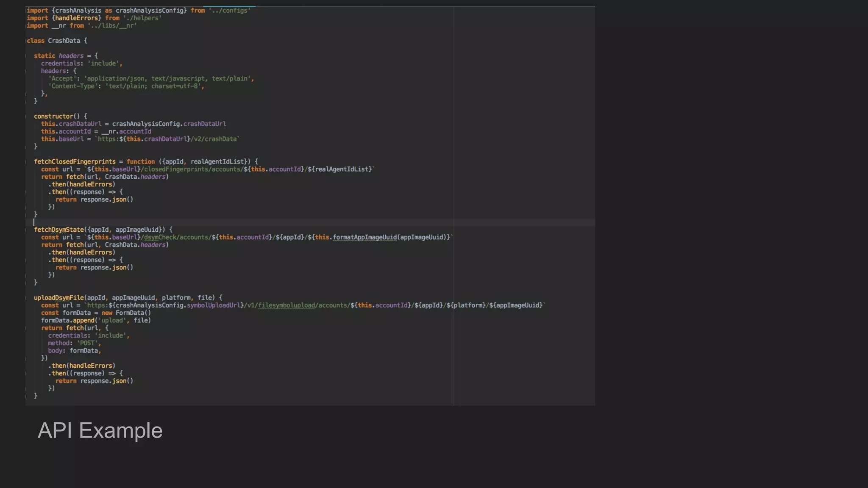The image size is (868, 488).
Task: Click the 'Accept' header key
Action: [x=62, y=79]
